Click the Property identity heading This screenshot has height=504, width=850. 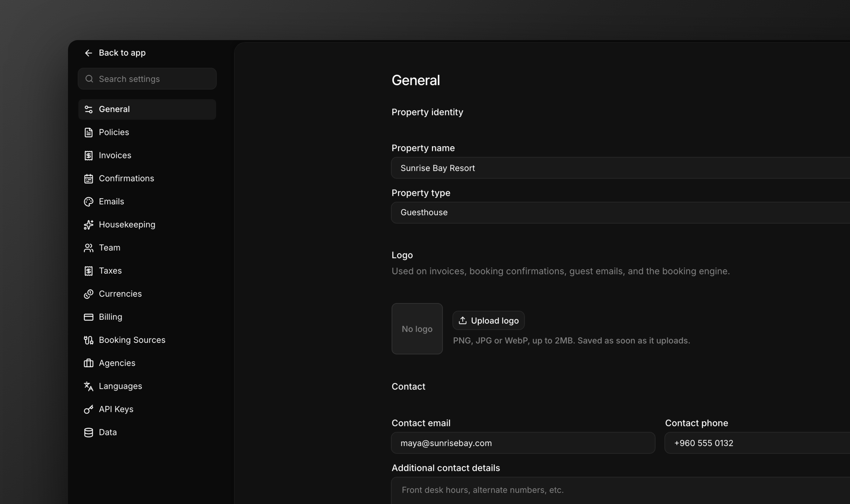coord(427,112)
